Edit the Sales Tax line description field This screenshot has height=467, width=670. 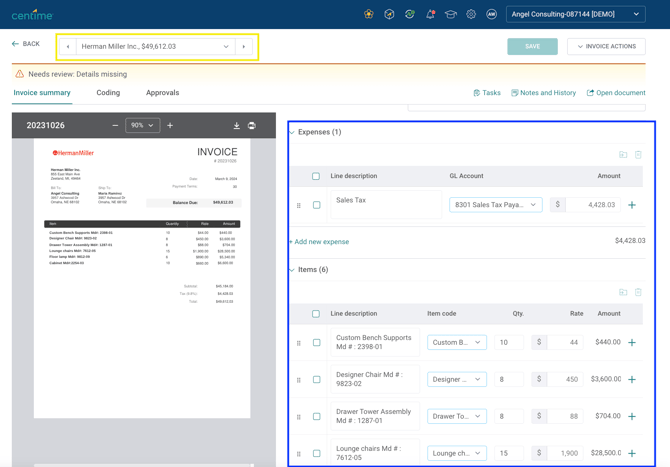[x=386, y=205]
